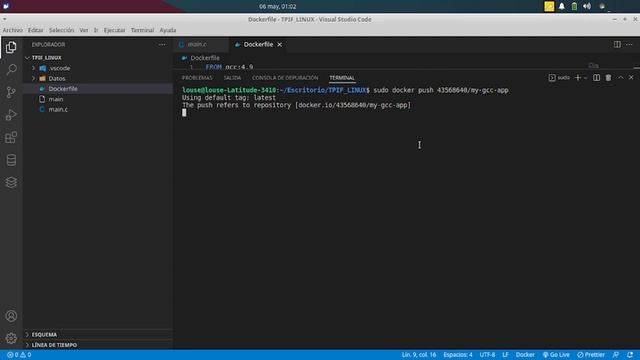Change end of line LF setting

(x=505, y=355)
